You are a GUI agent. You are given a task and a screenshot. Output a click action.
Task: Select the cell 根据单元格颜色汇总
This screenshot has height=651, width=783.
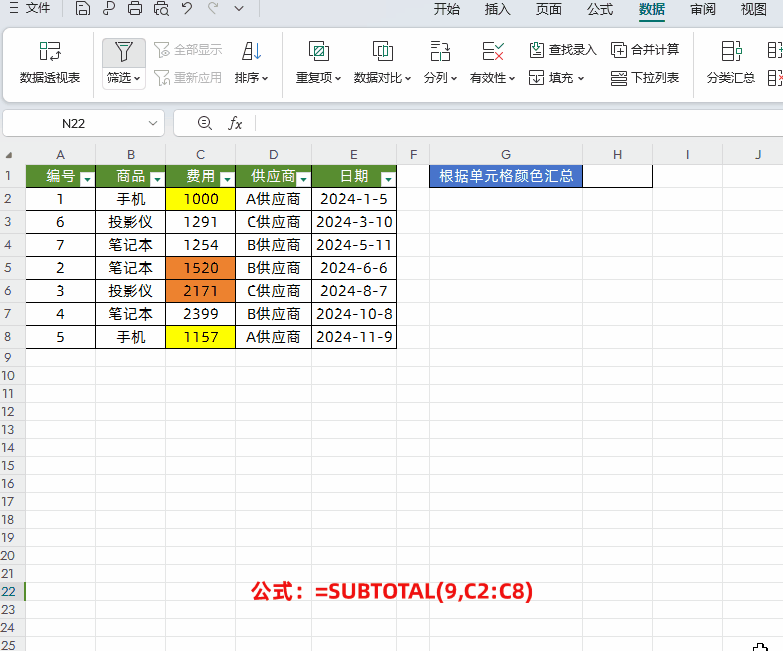(506, 176)
